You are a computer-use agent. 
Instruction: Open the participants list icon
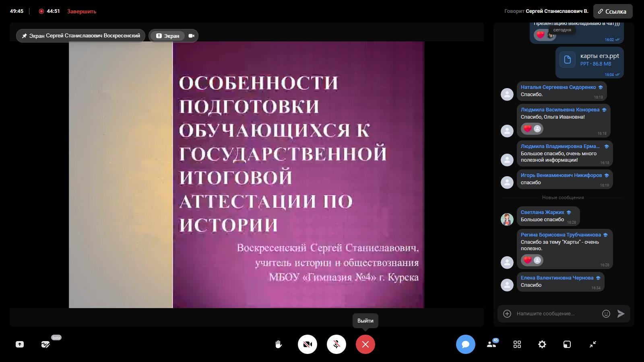[x=491, y=344]
